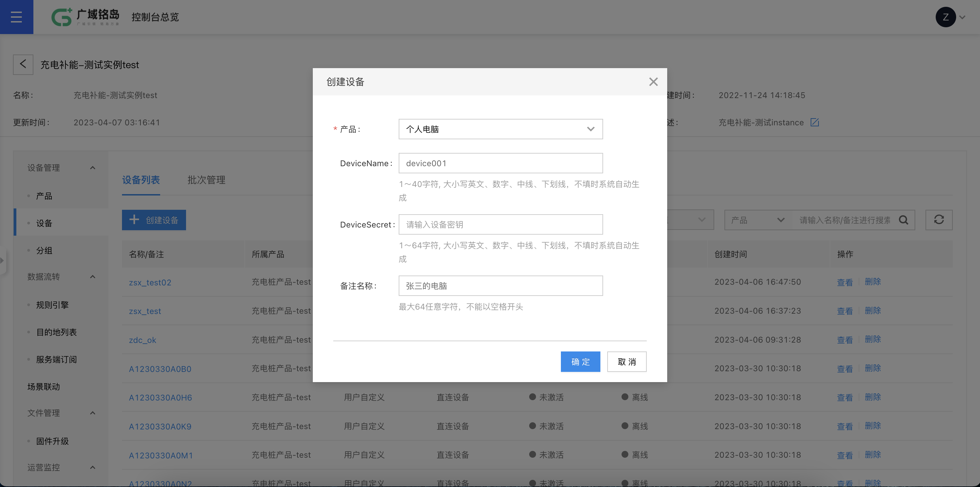The image size is (980, 487).
Task: Click the 控制台总览 header title
Action: coord(155,17)
